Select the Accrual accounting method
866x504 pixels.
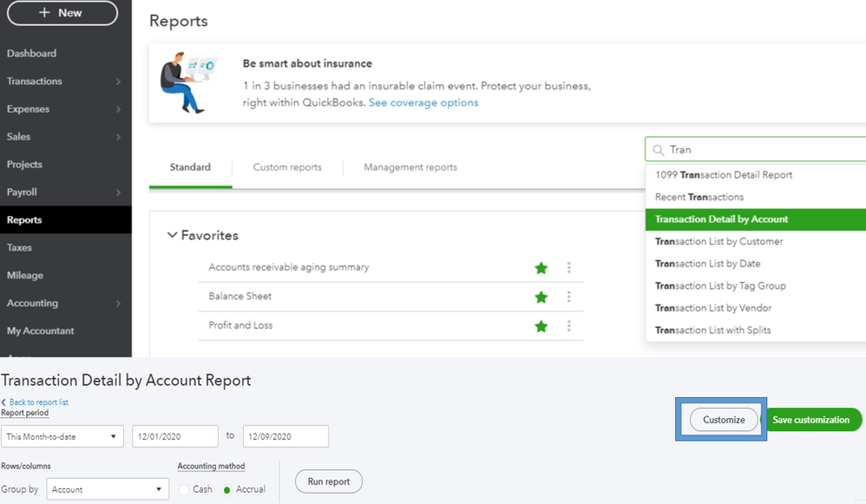pyautogui.click(x=227, y=489)
